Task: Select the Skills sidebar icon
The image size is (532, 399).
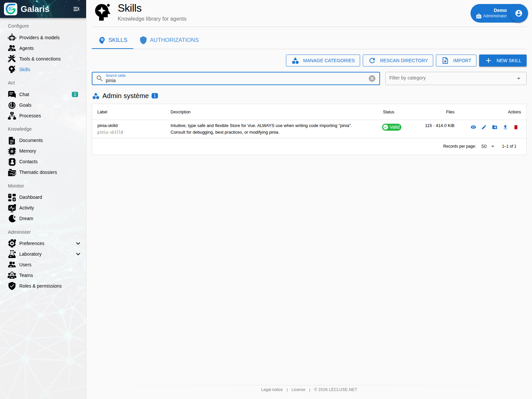Action: [12, 69]
